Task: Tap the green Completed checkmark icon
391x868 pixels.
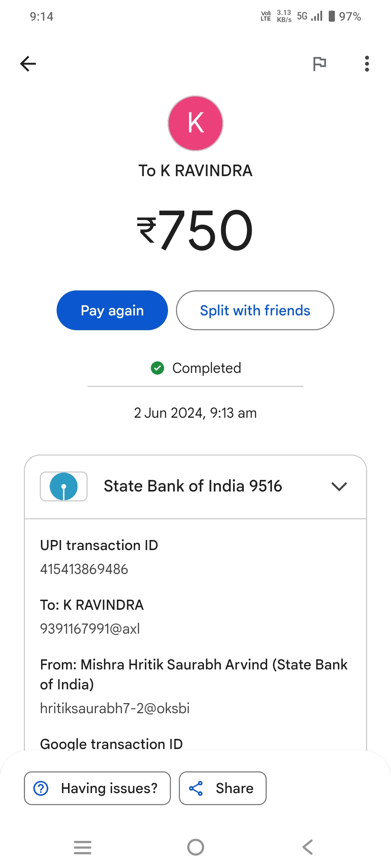Action: [x=157, y=368]
